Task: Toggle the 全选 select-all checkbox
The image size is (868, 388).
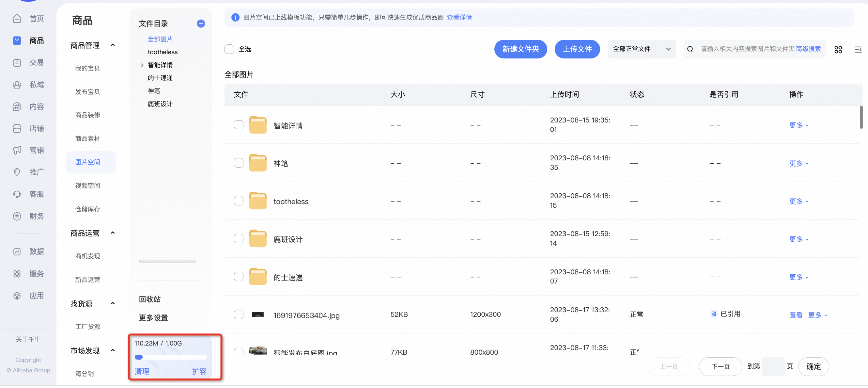Action: [229, 49]
